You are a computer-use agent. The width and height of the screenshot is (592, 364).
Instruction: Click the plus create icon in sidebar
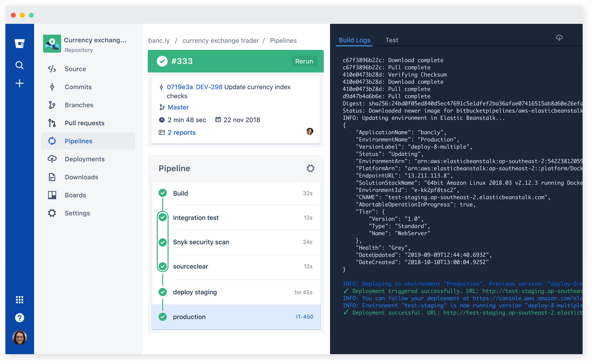coord(19,84)
